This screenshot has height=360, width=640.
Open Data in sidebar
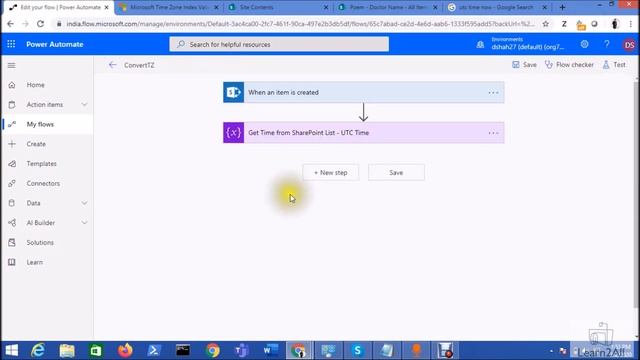(33, 203)
